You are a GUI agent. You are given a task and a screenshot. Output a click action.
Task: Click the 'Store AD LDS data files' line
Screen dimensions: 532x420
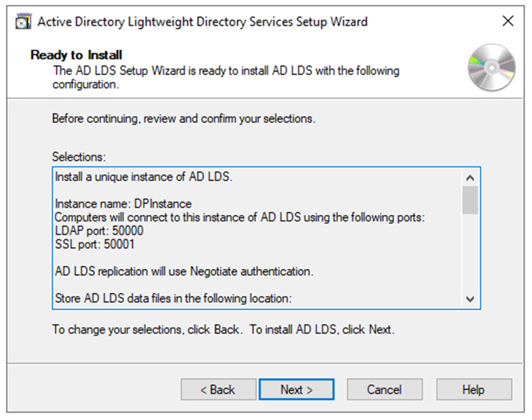tap(173, 298)
